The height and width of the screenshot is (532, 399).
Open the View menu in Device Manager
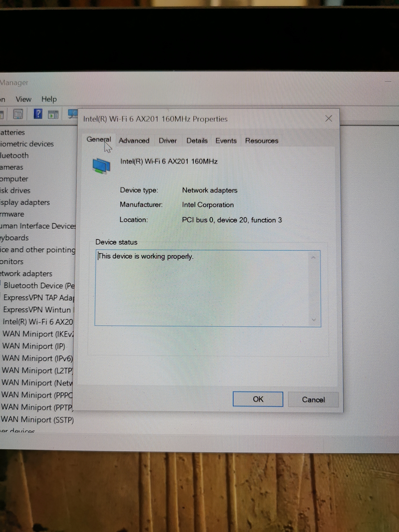click(x=23, y=99)
